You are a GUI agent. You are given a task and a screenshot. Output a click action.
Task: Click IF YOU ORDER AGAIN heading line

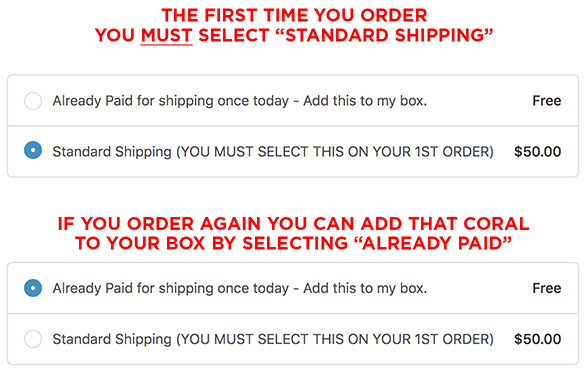294,224
